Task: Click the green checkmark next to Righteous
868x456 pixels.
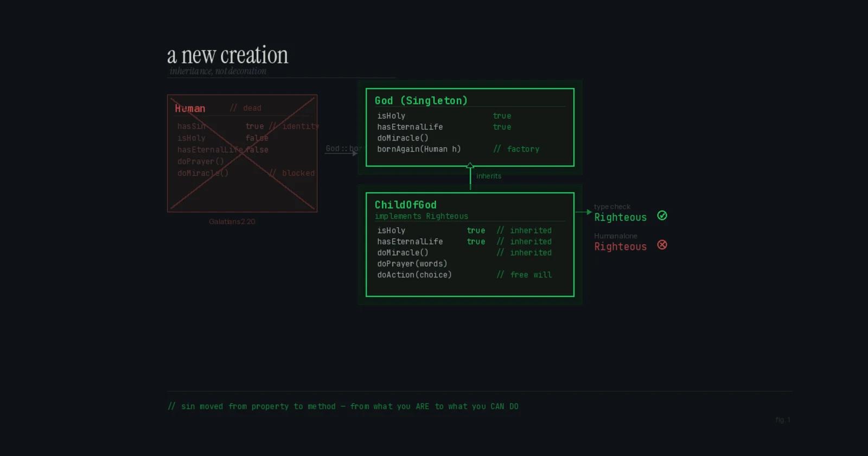Action: pos(662,216)
